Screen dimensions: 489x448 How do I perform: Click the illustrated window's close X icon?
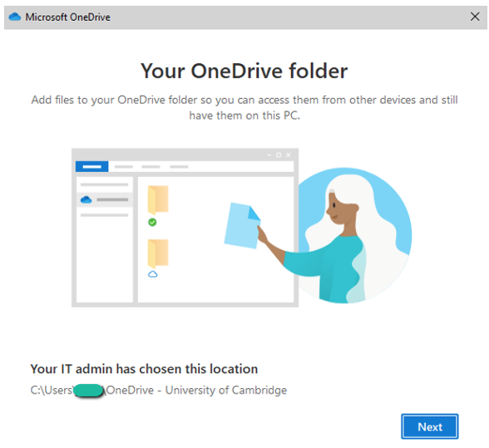[288, 155]
